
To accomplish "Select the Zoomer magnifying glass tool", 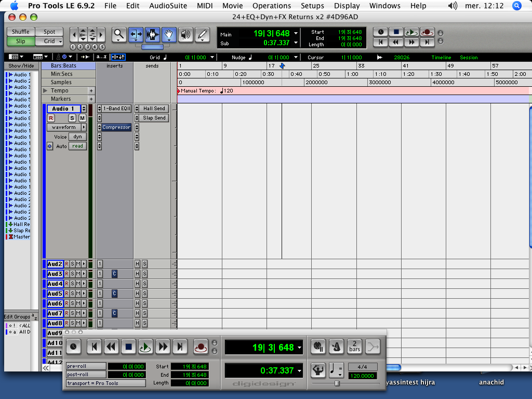I will point(118,34).
